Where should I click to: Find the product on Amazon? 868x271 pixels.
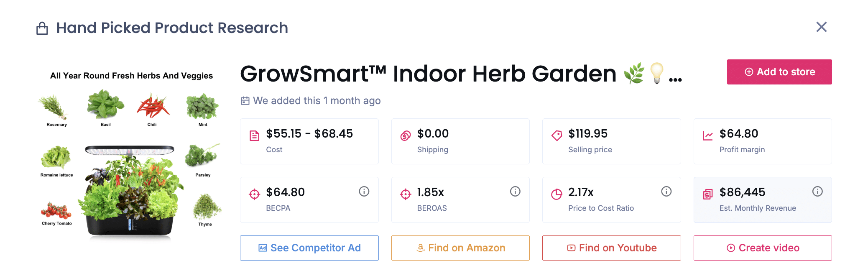pos(460,248)
